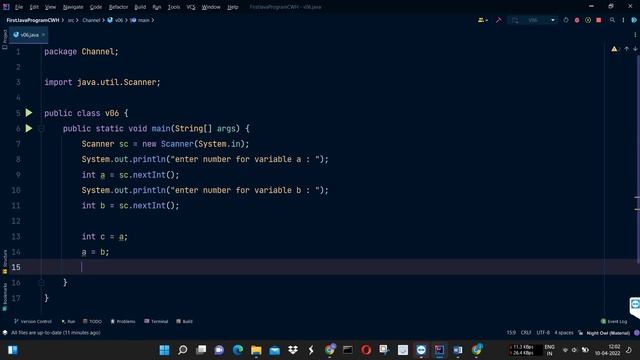Open the File menu

click(19, 7)
